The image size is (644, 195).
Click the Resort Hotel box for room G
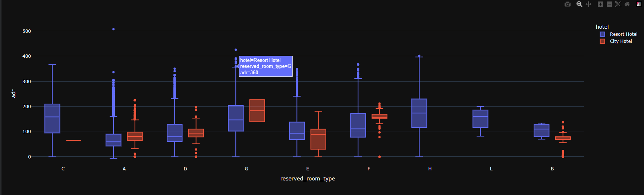[236, 118]
